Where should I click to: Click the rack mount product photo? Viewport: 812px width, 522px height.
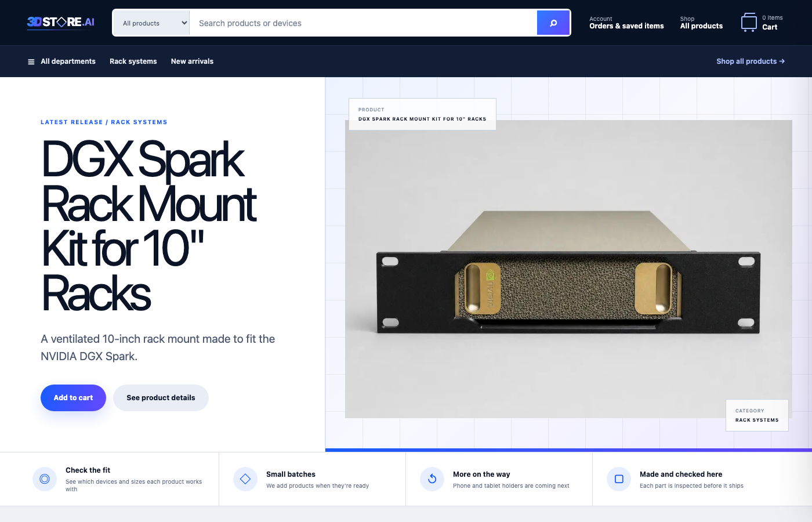click(x=568, y=269)
